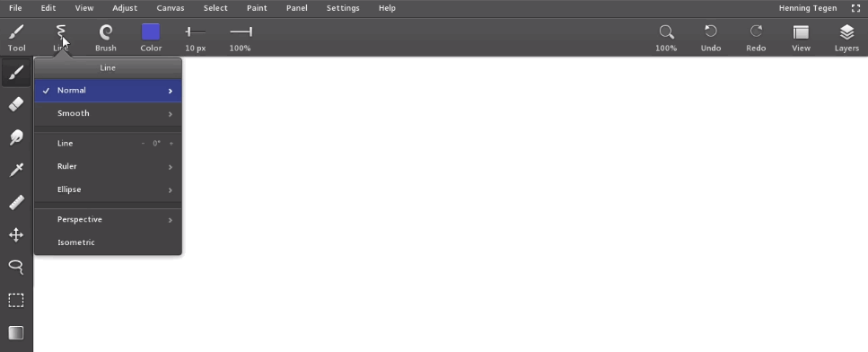Select the Eraser tool in sidebar

16,104
